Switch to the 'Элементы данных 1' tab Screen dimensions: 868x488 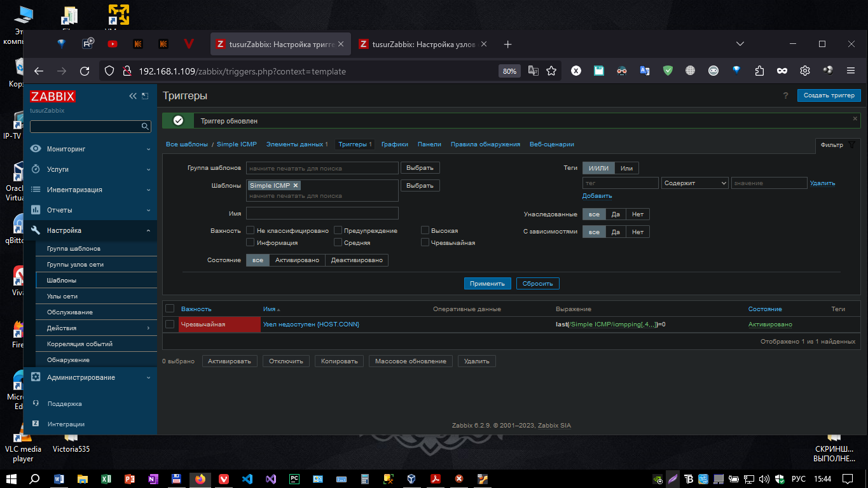point(297,144)
